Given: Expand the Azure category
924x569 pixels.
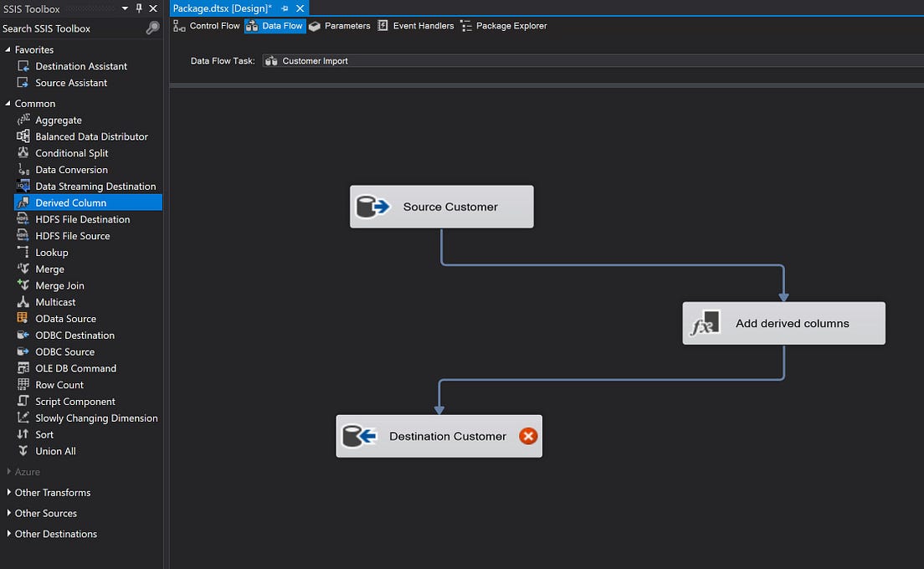Looking at the screenshot, I should pos(8,471).
